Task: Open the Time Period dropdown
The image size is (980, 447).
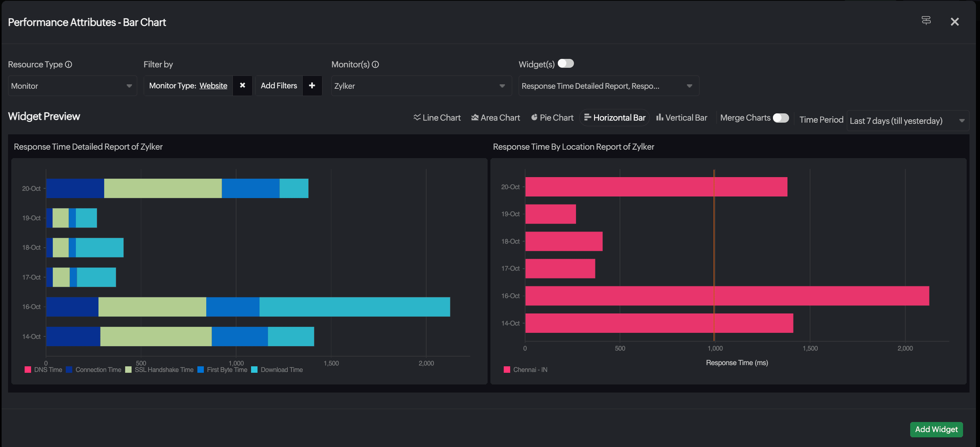Action: (907, 121)
